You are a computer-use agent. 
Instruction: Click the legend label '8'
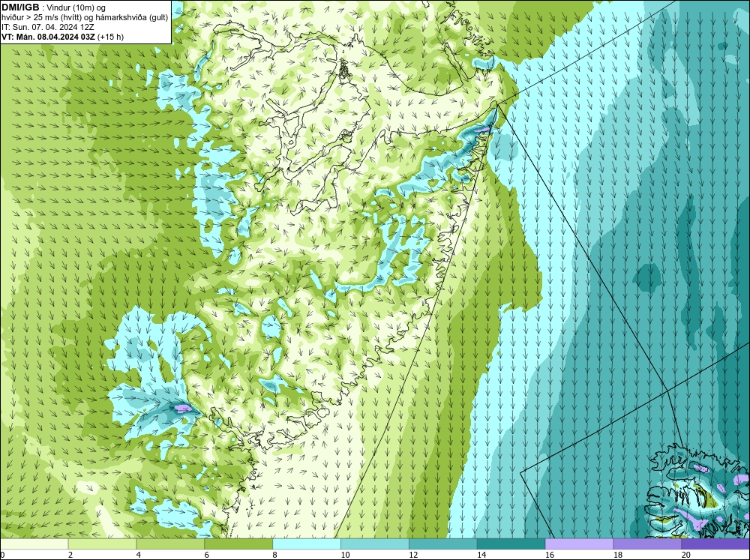[x=275, y=555]
